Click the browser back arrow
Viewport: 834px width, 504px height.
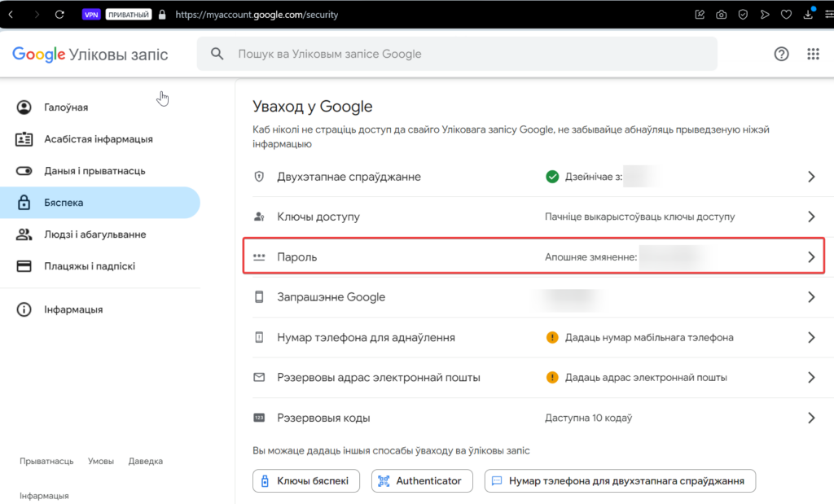[x=11, y=15]
